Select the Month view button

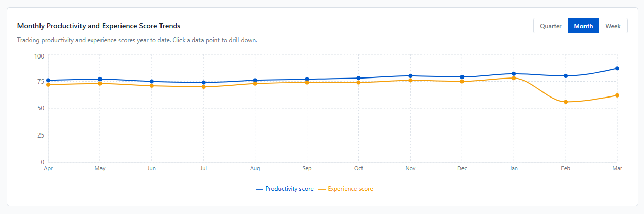pos(583,26)
